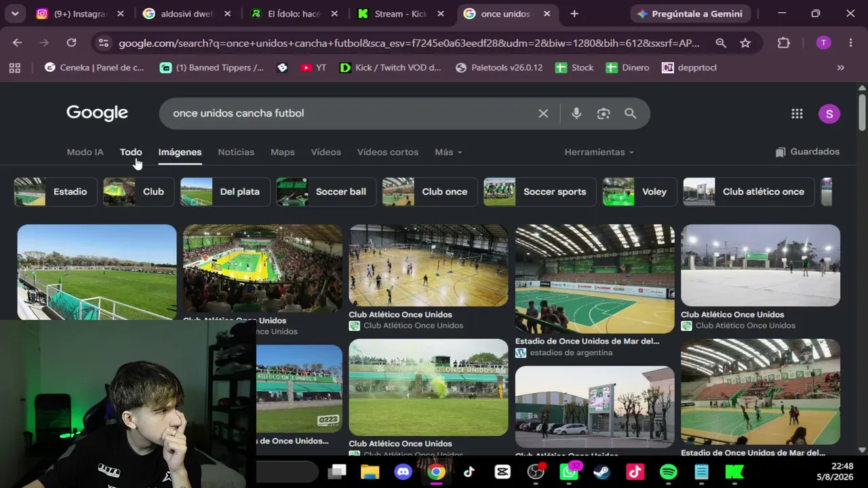Switch to the Instagram browser tab
This screenshot has height=488, width=868.
[80, 14]
